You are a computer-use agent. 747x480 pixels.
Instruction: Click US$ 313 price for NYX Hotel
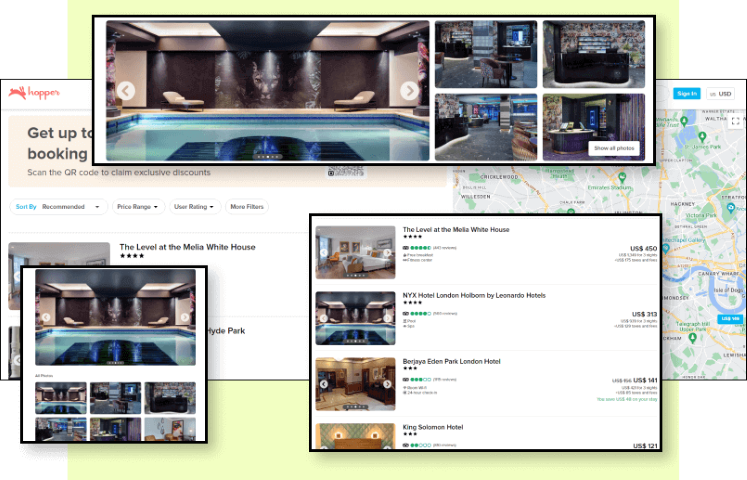pos(644,314)
